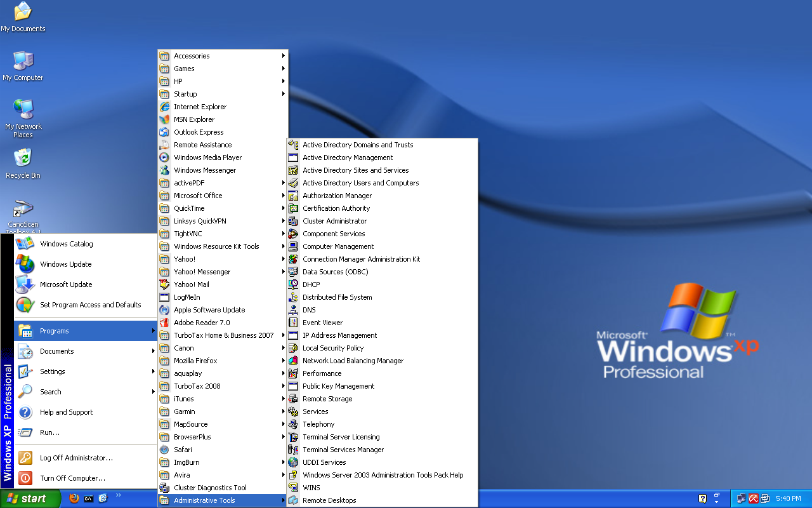Click the command prompt quick launch icon
The height and width of the screenshot is (508, 812).
[x=89, y=498]
